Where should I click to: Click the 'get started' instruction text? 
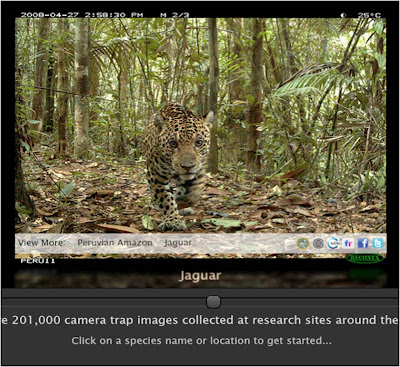pyautogui.click(x=201, y=341)
